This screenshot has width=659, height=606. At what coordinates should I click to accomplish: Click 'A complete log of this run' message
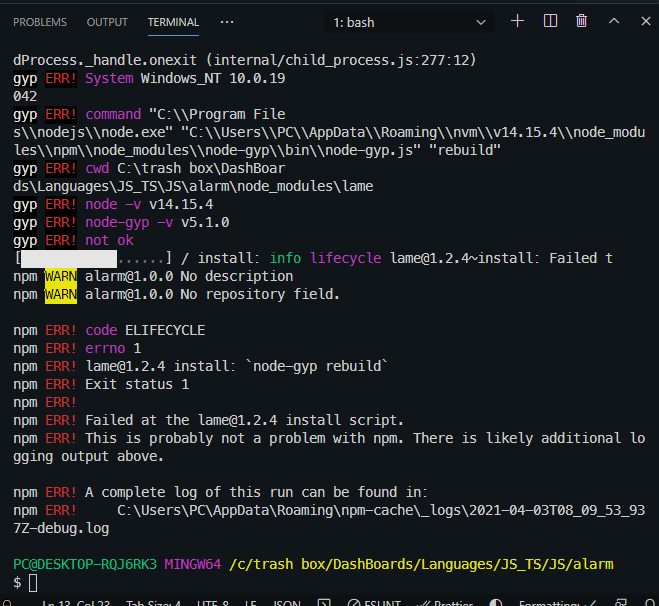(x=256, y=493)
